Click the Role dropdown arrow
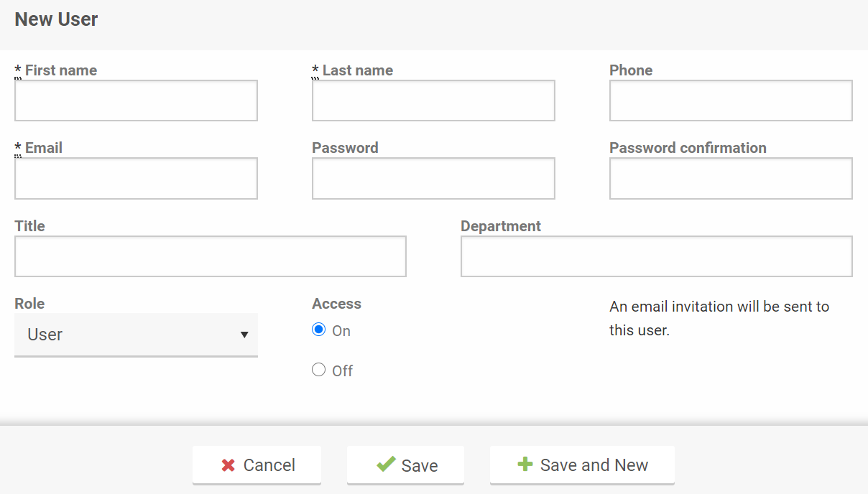The width and height of the screenshot is (868, 494). pos(244,335)
